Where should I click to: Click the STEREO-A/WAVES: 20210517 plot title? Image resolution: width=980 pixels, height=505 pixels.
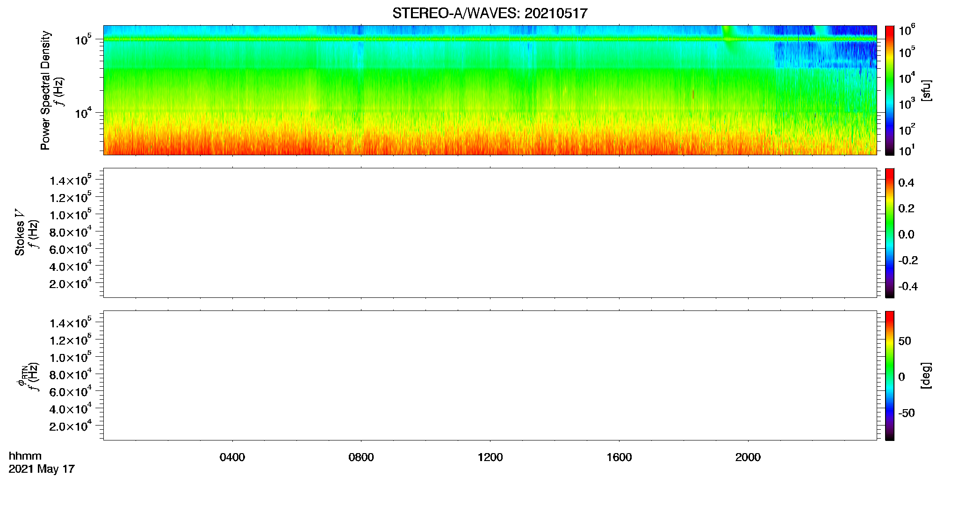tap(490, 14)
